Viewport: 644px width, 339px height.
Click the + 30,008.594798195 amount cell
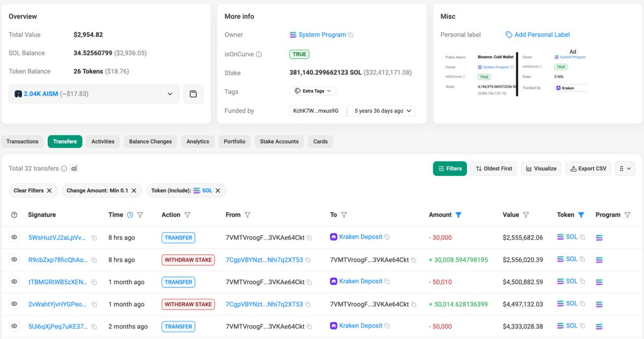click(458, 260)
